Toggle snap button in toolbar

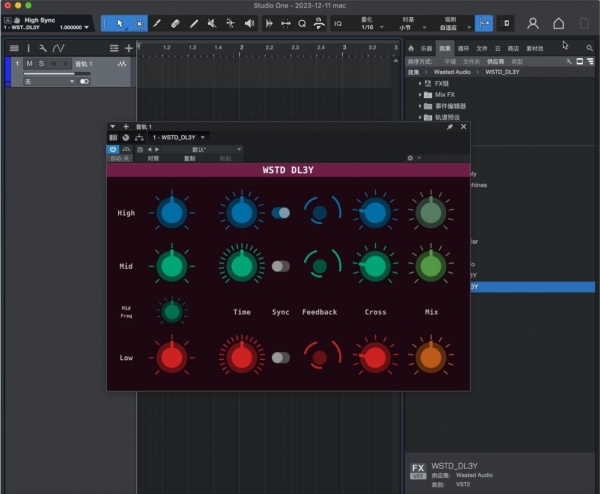tap(484, 23)
